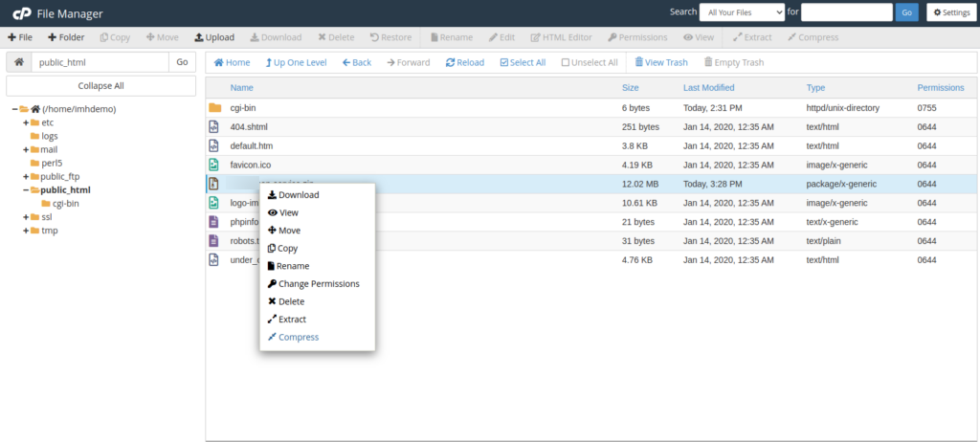Expand the mail folder tree node
The image size is (980, 442).
[26, 149]
